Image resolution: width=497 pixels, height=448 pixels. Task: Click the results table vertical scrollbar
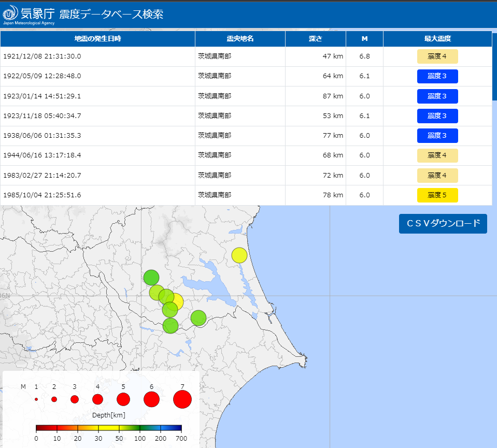pyautogui.click(x=494, y=67)
